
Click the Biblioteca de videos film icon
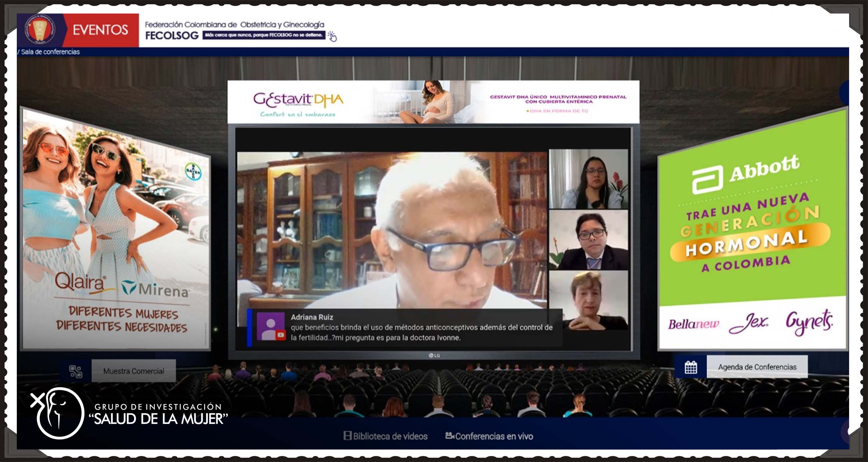(347, 436)
